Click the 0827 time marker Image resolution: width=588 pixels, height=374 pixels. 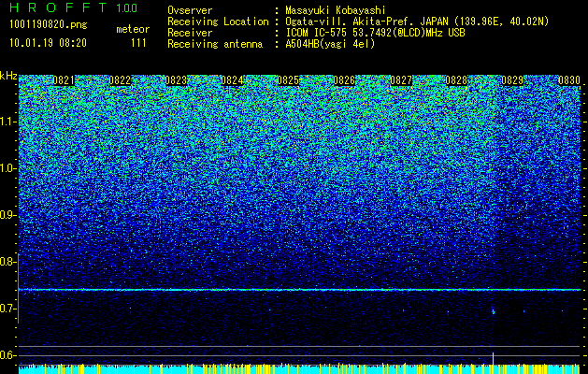coord(401,80)
